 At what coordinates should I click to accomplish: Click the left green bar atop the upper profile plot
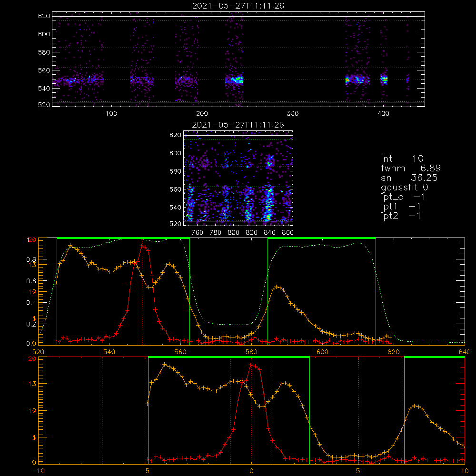coord(123,238)
